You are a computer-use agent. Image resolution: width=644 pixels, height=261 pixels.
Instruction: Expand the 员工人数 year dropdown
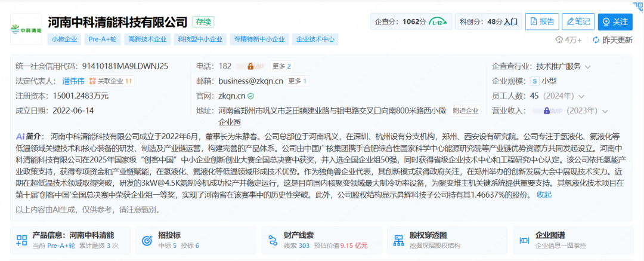[x=581, y=96]
